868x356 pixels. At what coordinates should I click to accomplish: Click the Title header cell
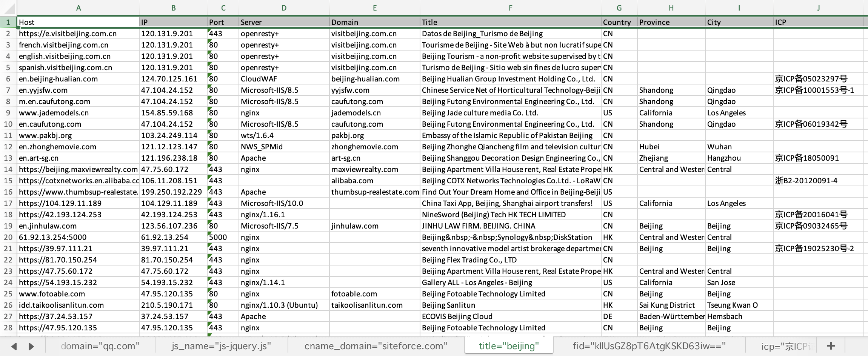[511, 22]
